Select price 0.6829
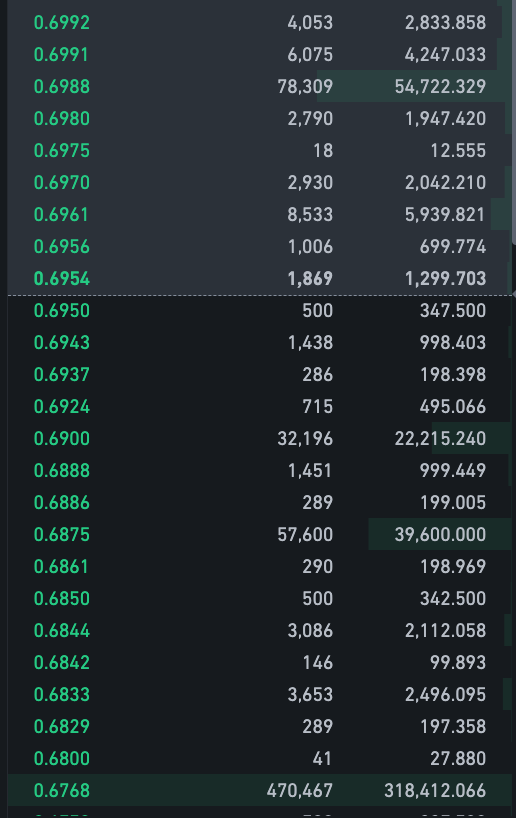The image size is (516, 818). coord(62,727)
